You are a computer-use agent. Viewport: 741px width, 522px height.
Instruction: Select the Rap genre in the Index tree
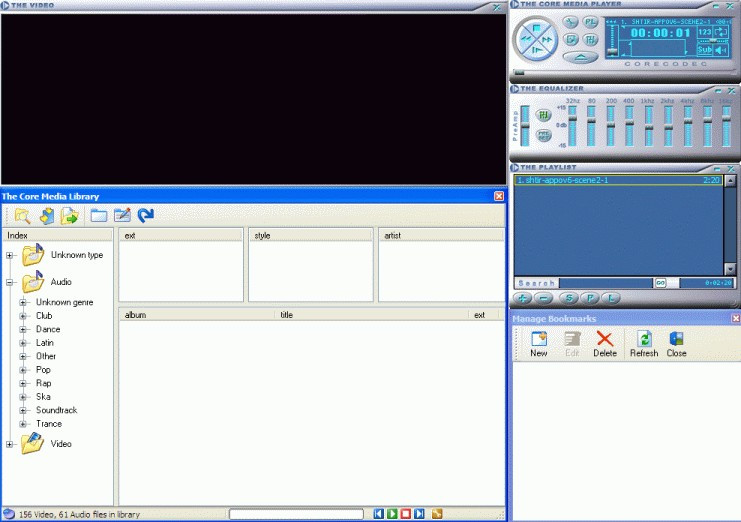(x=43, y=383)
